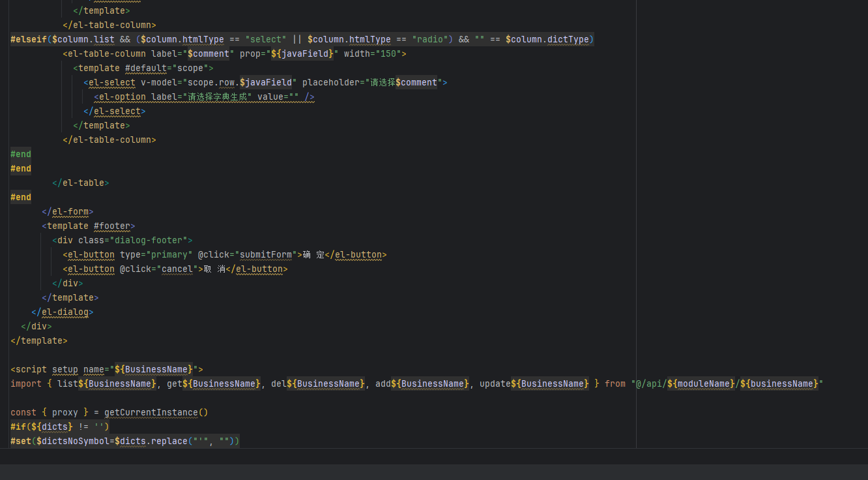This screenshot has height=480, width=868.
Task: Click the #if(${dicts} != '') directive
Action: pos(60,427)
